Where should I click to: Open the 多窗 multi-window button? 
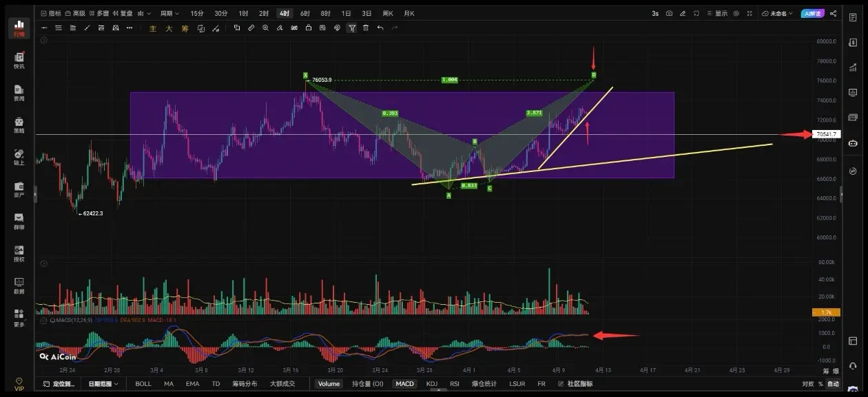click(98, 13)
